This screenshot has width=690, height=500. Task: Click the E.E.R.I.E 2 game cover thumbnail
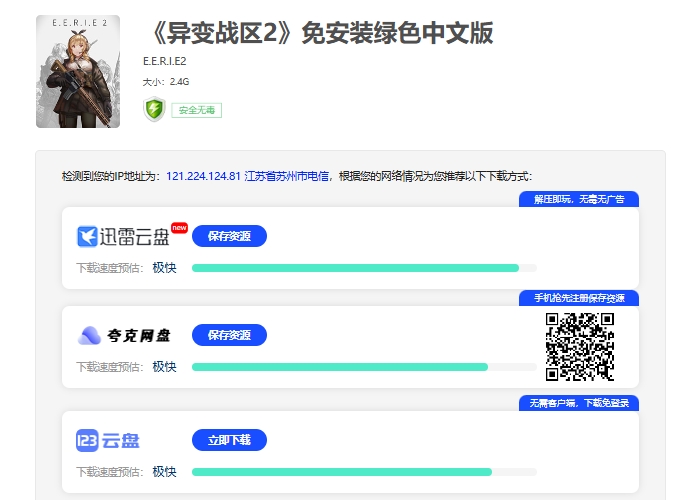pyautogui.click(x=78, y=71)
